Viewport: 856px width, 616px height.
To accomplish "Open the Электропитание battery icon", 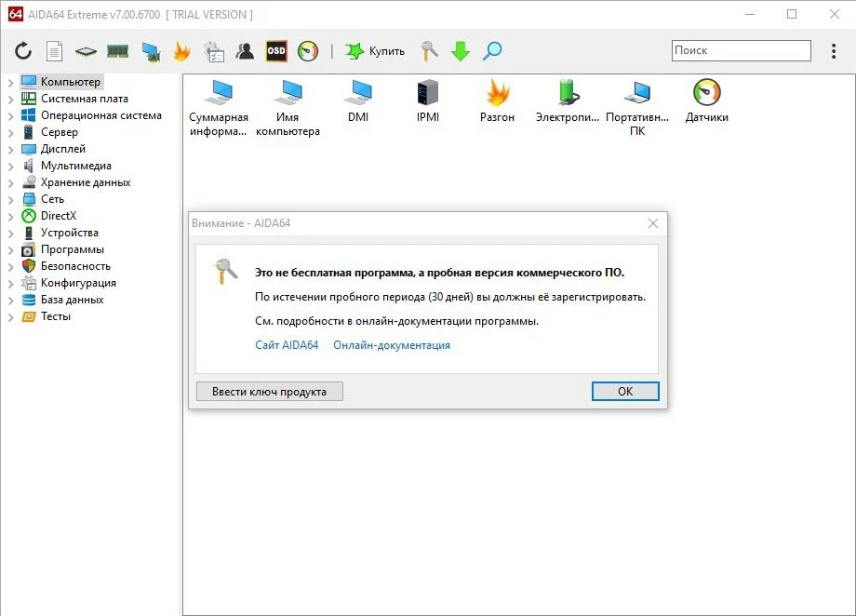I will tap(568, 101).
